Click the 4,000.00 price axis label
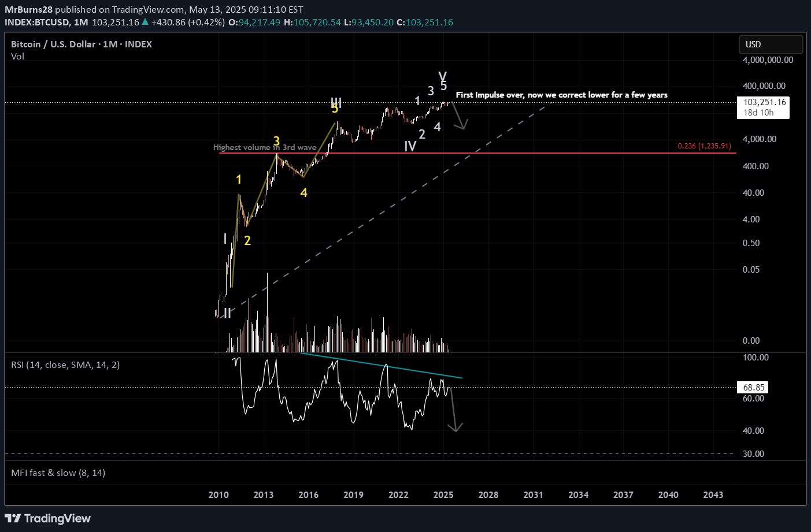Image resolution: width=811 pixels, height=532 pixels. point(760,139)
